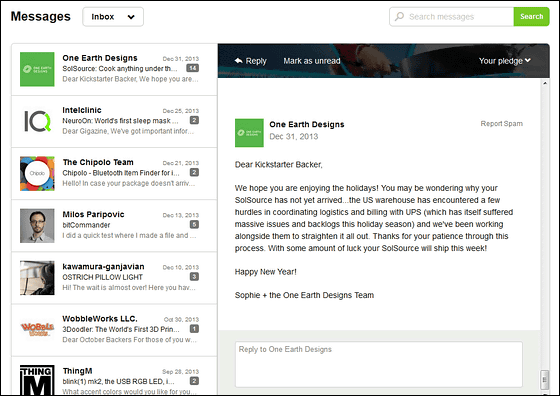Select The Chipolo Team sender name
This screenshot has height=396, width=560.
point(98,162)
